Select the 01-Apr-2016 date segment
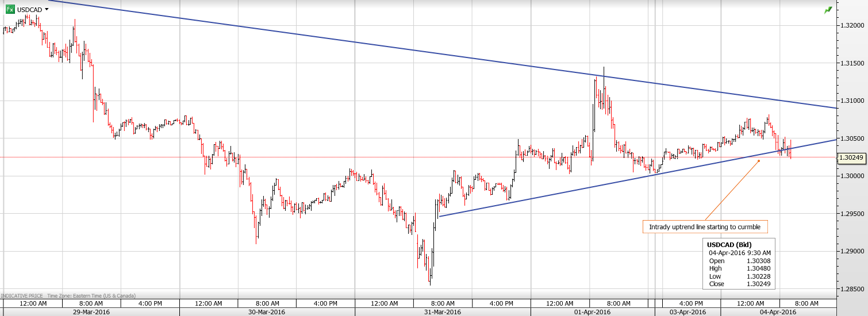This screenshot has height=316, width=868. point(593,312)
